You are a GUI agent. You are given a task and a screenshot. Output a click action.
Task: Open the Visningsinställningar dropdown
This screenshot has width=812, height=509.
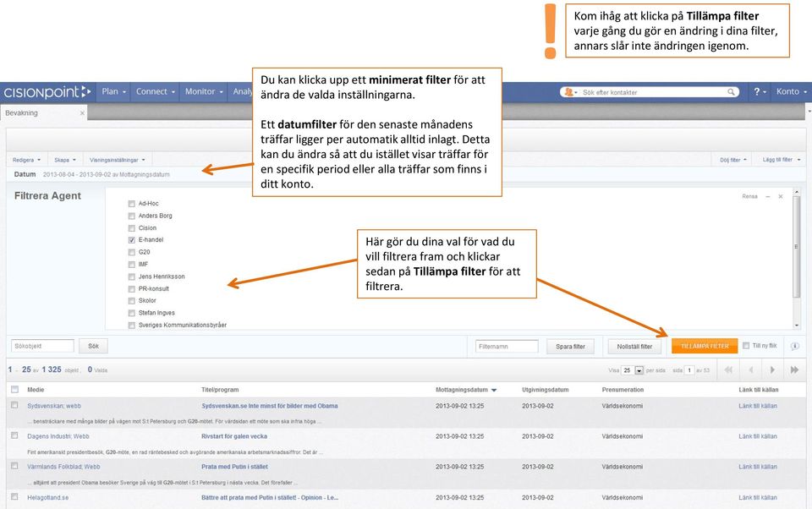[118, 160]
